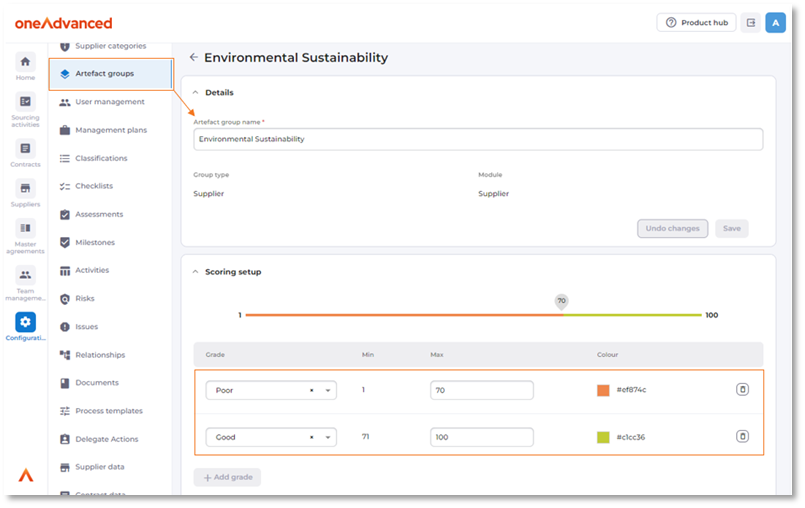Open the Product hub button

(696, 22)
